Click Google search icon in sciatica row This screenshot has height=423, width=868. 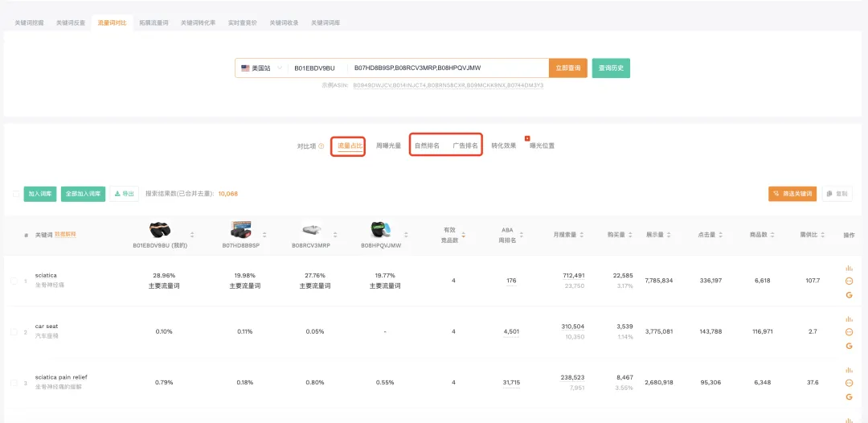[x=849, y=294]
